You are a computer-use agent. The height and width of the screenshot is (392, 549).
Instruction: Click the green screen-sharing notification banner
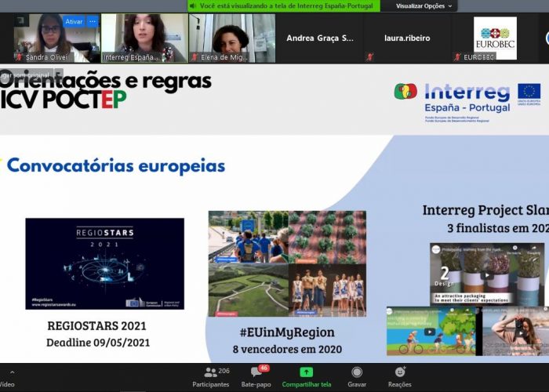point(284,6)
